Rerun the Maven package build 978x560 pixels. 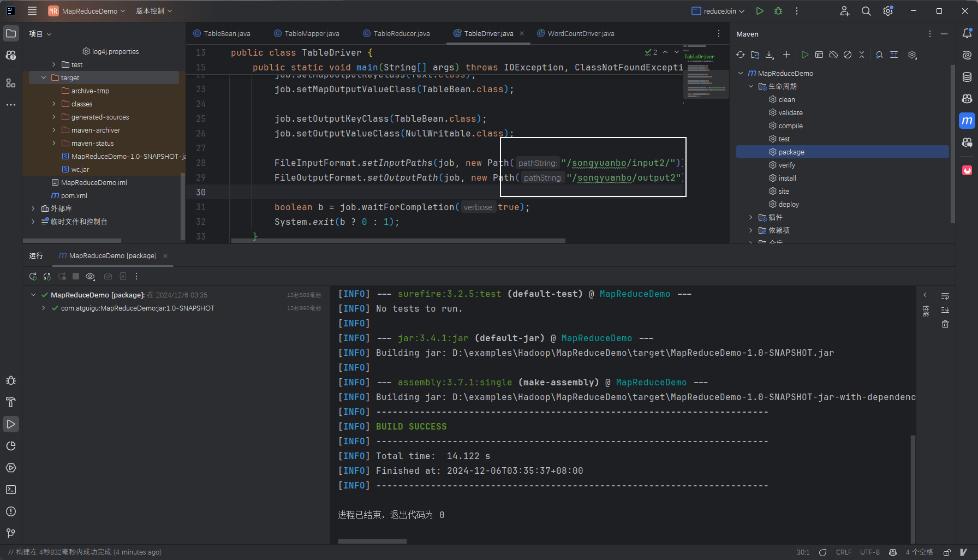click(33, 277)
